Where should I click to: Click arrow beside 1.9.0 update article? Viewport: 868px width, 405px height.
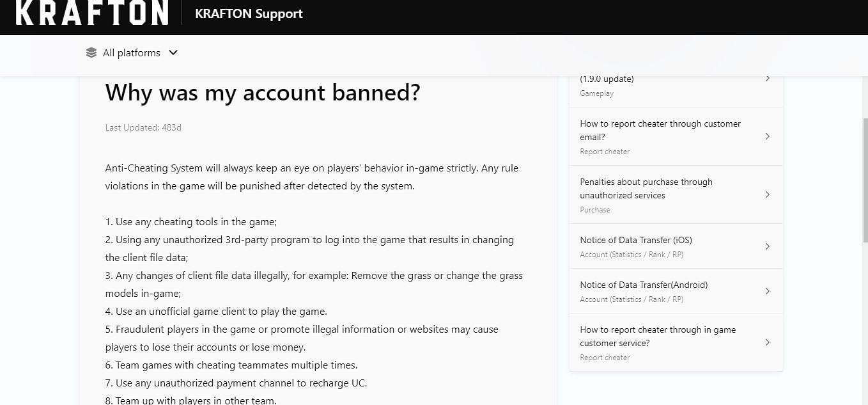pos(768,78)
